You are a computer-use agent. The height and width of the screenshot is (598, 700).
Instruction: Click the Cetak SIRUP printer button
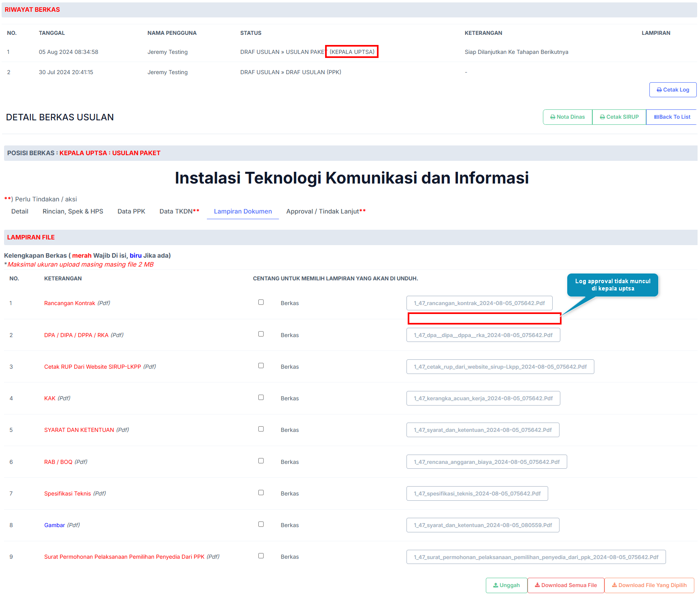click(x=619, y=117)
